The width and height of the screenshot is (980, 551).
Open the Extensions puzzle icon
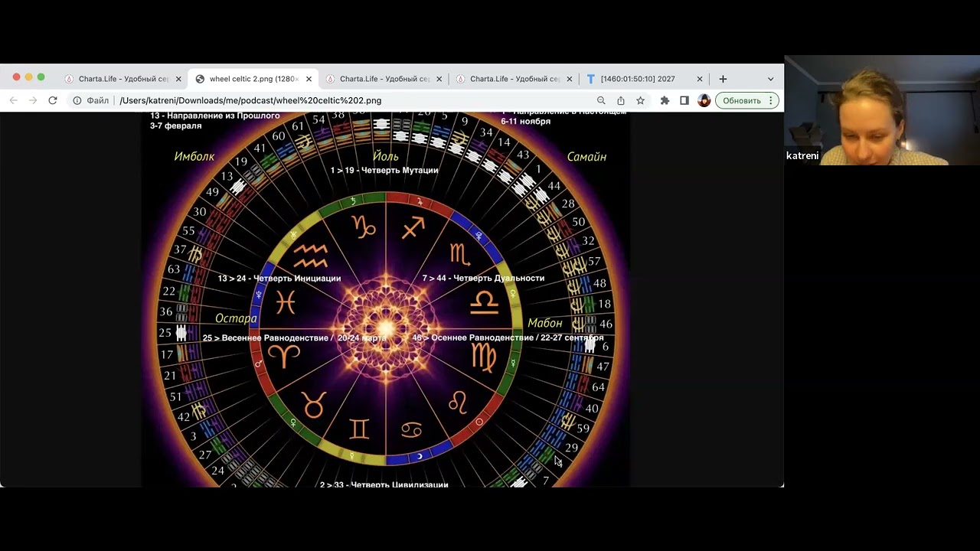point(665,100)
